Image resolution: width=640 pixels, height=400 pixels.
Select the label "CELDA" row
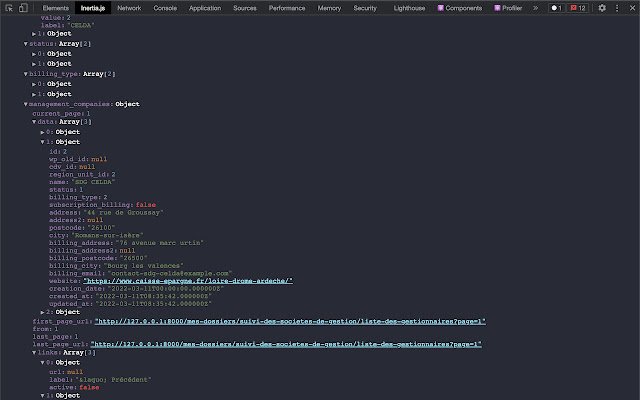pyautogui.click(x=68, y=25)
